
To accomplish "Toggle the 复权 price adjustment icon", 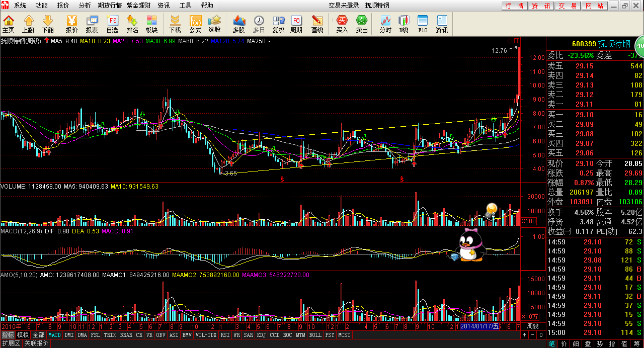I will (278, 24).
